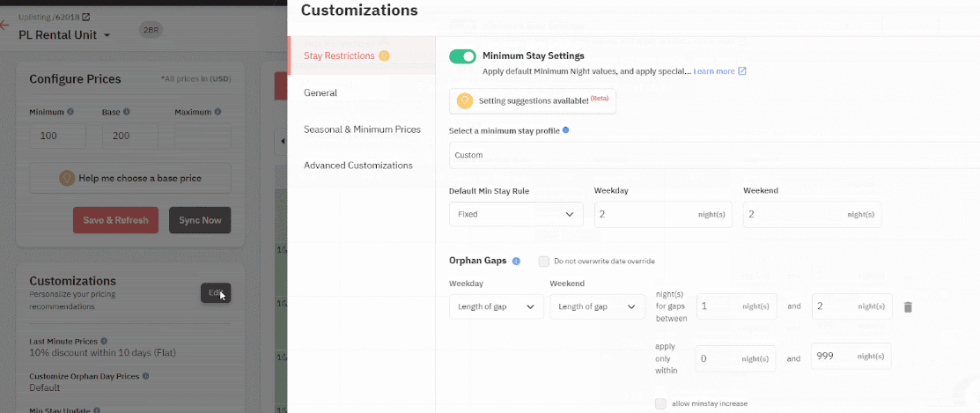Click the back arrow at top left

point(5,26)
